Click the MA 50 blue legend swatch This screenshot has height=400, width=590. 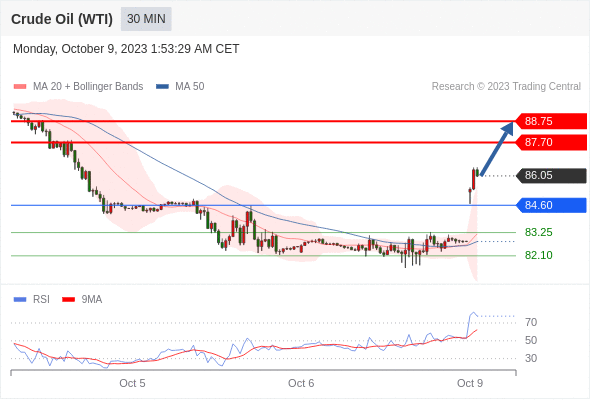[x=162, y=87]
